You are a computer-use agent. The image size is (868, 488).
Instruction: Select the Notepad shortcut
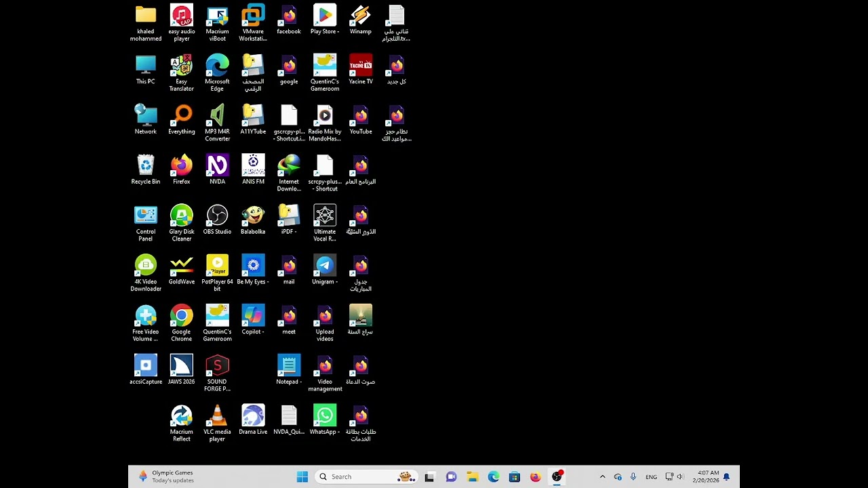pyautogui.click(x=289, y=371)
